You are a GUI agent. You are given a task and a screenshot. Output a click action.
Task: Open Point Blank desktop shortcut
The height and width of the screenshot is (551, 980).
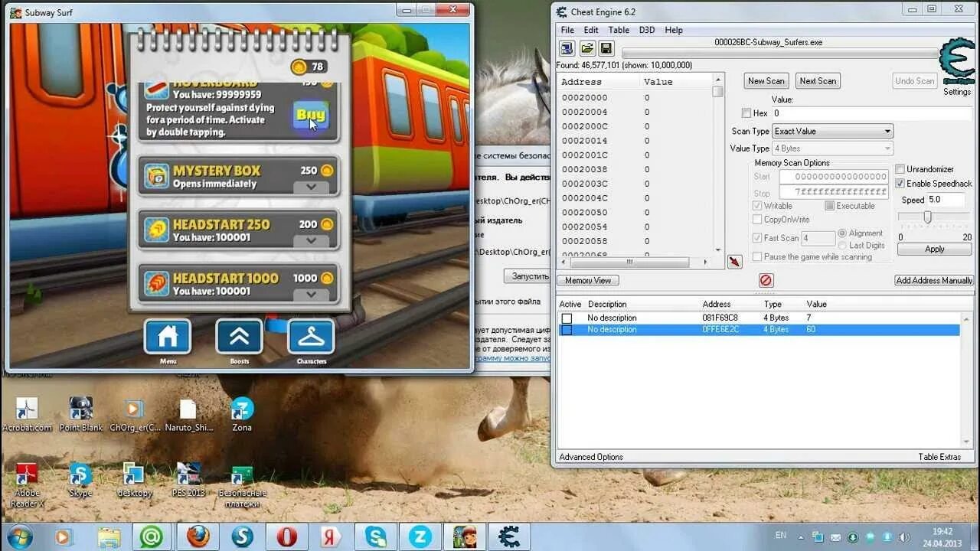pyautogui.click(x=80, y=414)
